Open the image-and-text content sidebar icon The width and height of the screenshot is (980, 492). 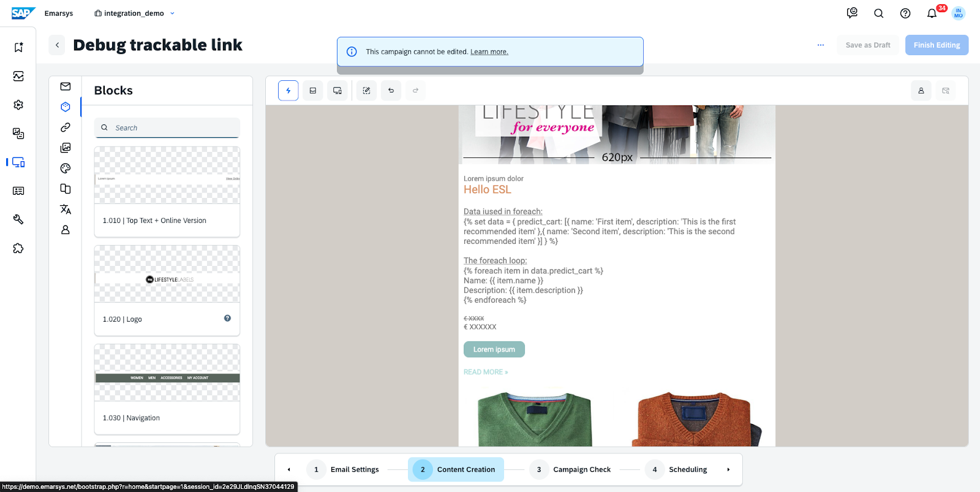(x=18, y=134)
